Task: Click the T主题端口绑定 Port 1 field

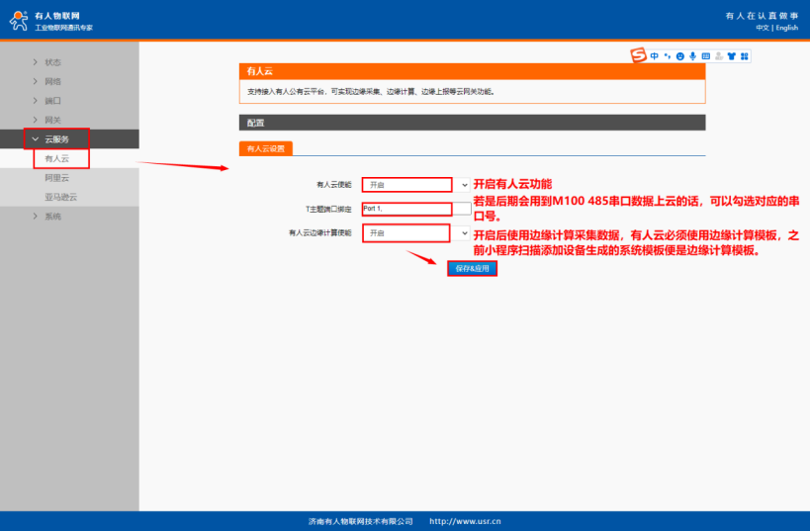Action: click(x=416, y=209)
